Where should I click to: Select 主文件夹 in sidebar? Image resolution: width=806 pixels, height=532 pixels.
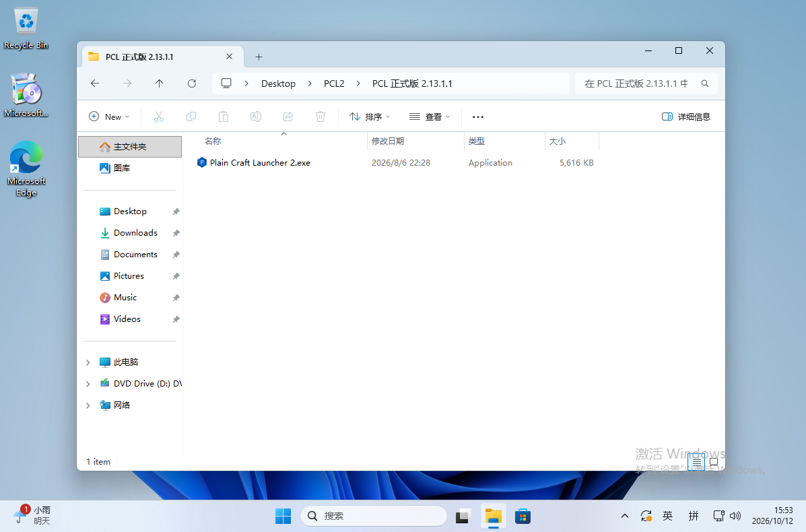pos(130,147)
